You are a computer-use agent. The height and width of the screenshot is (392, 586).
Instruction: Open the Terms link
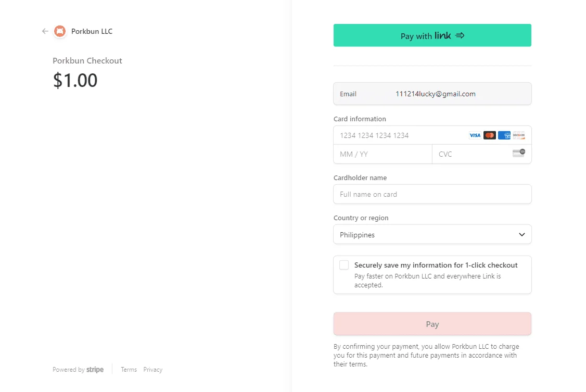pos(129,370)
